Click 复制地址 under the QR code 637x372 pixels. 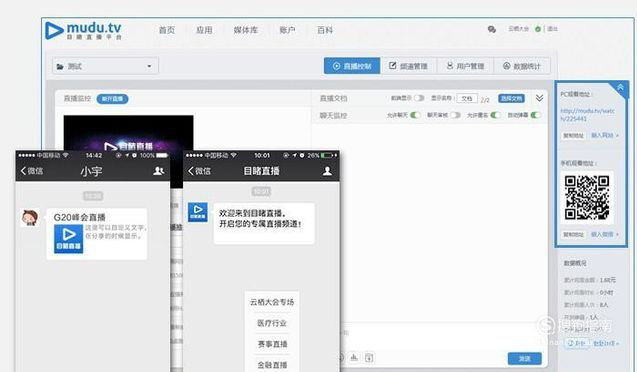573,234
